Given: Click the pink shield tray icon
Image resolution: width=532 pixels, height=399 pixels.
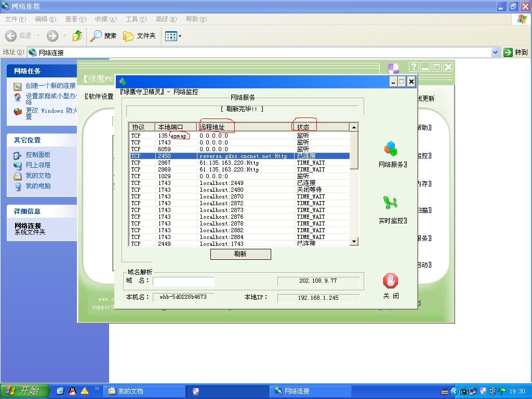Looking at the screenshot, I should (483, 392).
